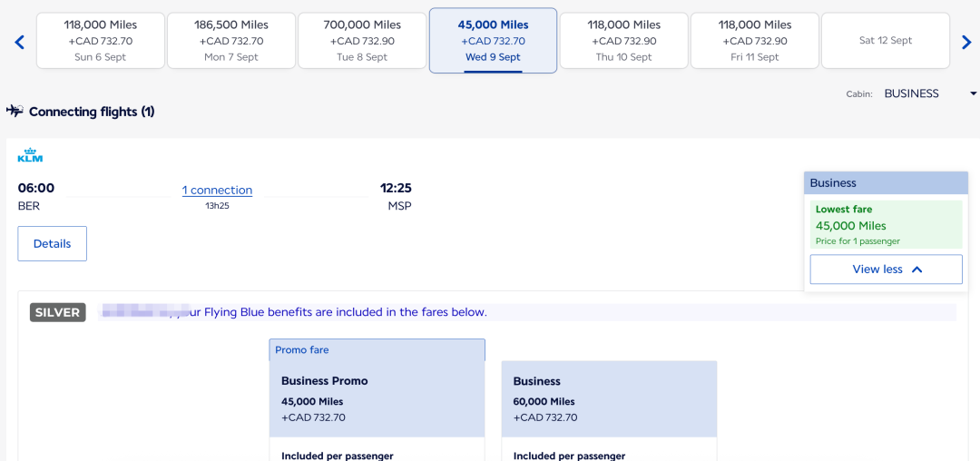Screen dimensions: 980x461
Task: Collapse fares with View less button
Action: (x=887, y=270)
